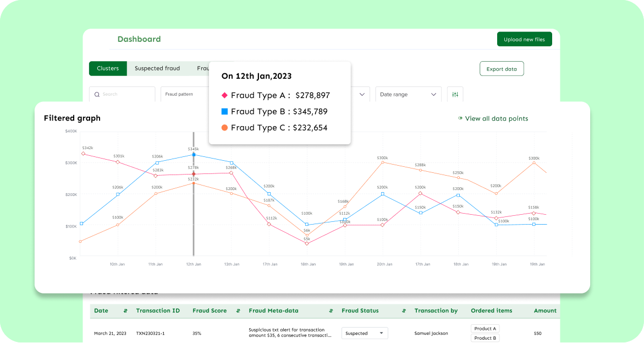Click the Fraud Type B blue square legend
This screenshot has width=644, height=343.
tap(224, 111)
